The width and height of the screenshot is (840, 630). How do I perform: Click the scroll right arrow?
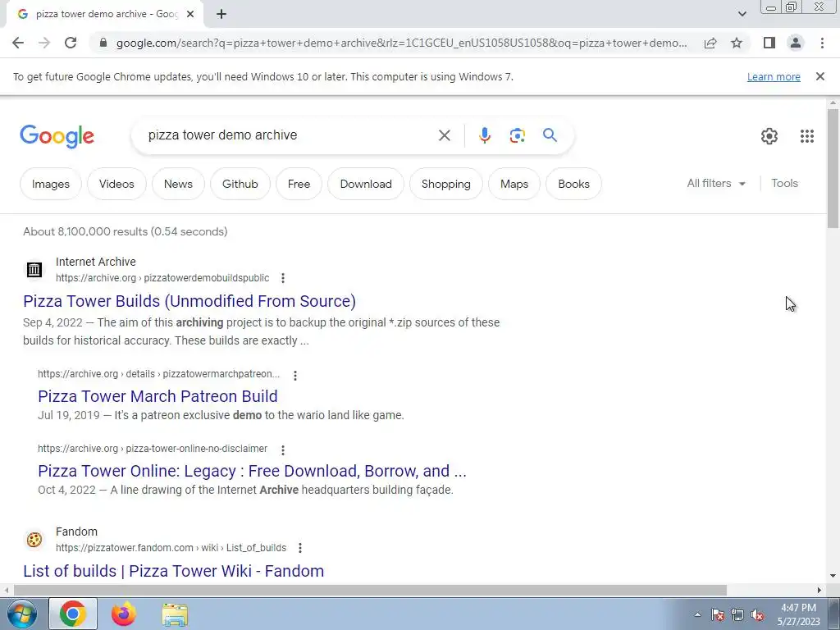(x=819, y=590)
